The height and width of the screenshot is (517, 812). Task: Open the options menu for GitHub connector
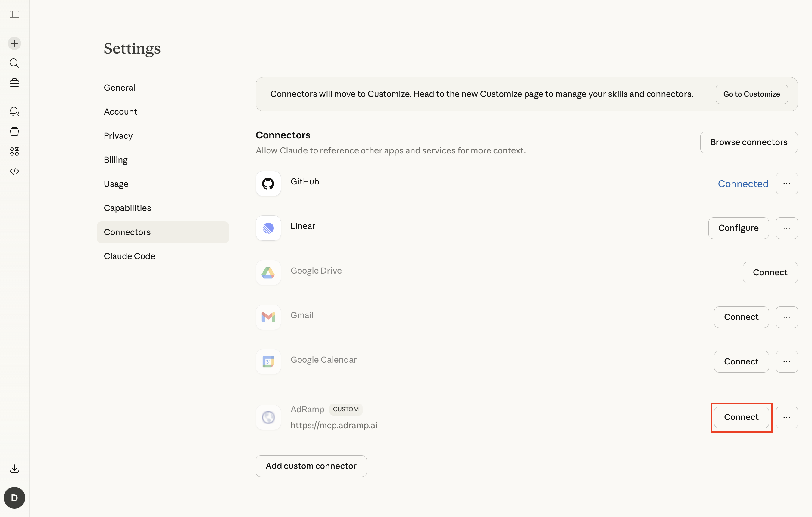(x=787, y=183)
